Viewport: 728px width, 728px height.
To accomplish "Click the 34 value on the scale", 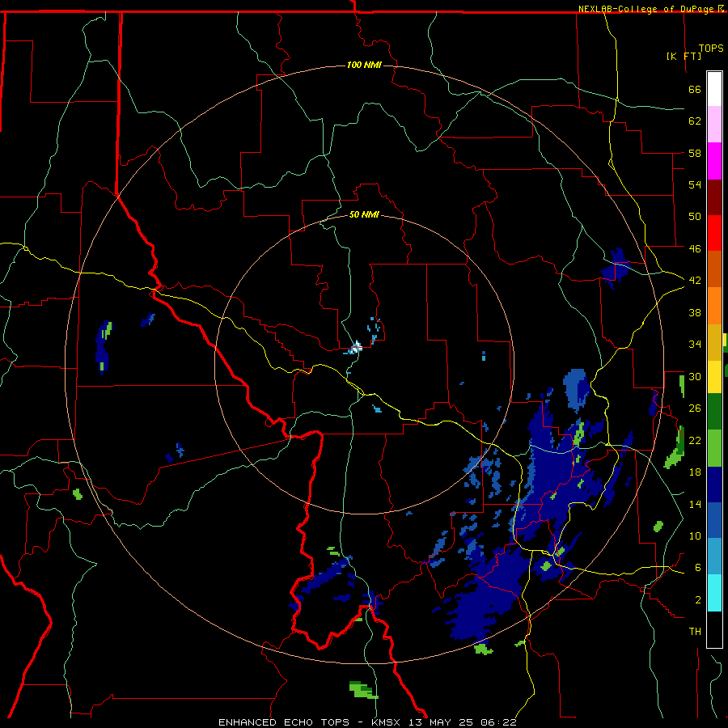I will [695, 345].
